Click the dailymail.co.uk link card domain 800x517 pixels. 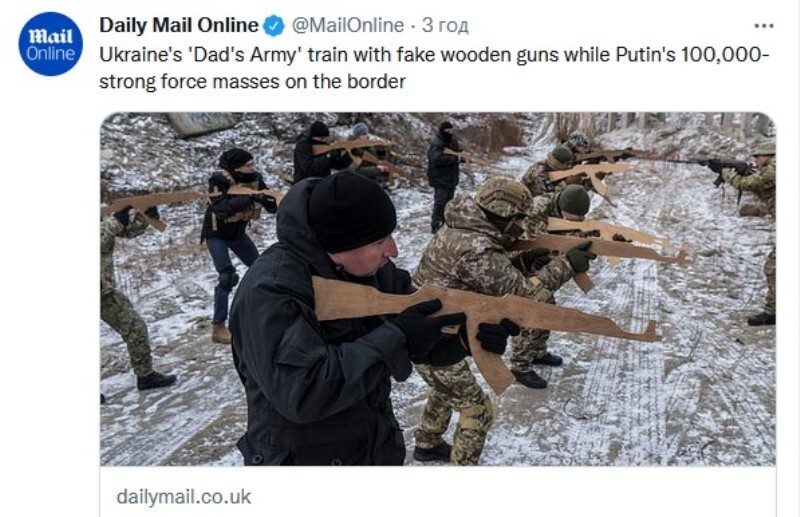point(184,497)
